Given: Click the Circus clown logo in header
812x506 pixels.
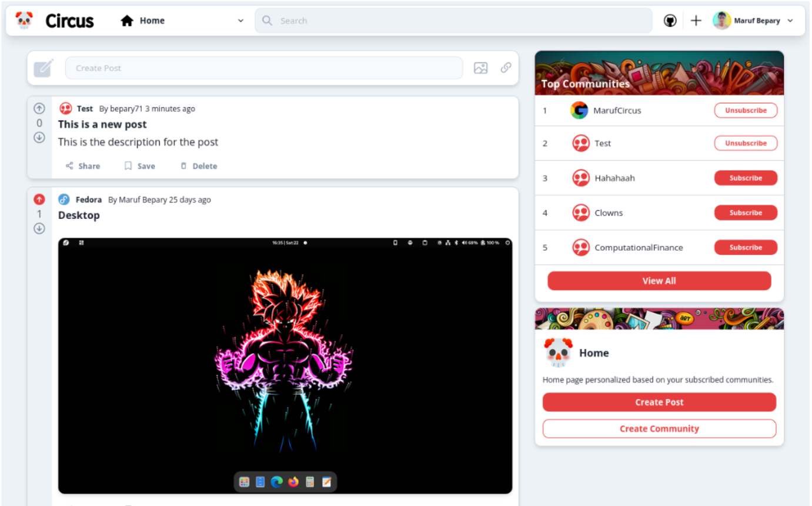Looking at the screenshot, I should [x=24, y=21].
